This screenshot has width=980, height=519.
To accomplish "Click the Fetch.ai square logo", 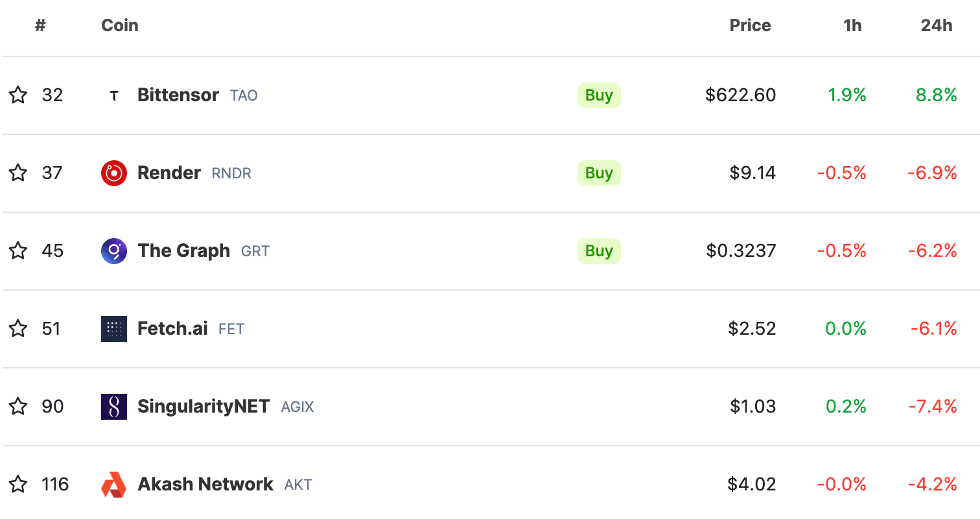I will 113,328.
